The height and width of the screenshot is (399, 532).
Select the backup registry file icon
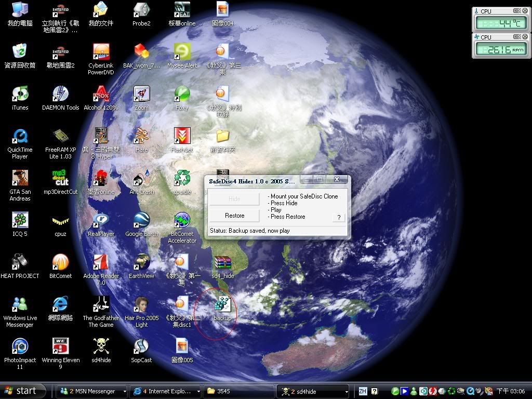(x=222, y=304)
